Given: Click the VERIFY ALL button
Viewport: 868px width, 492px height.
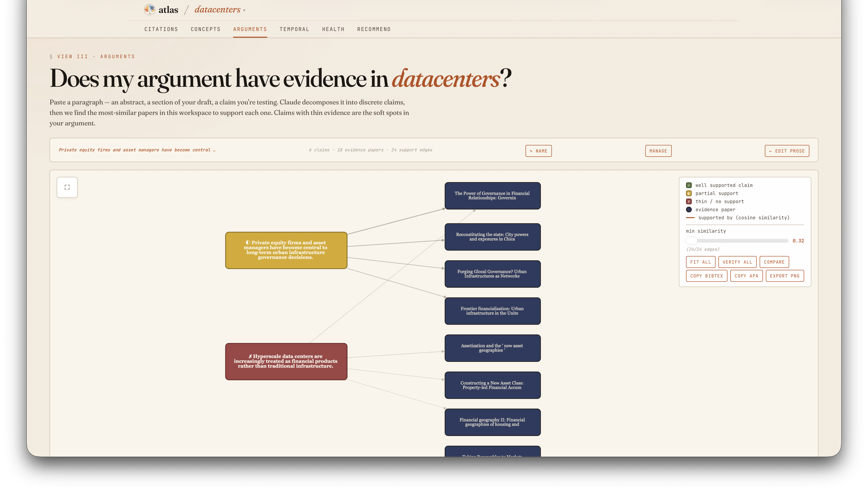Looking at the screenshot, I should pyautogui.click(x=737, y=262).
